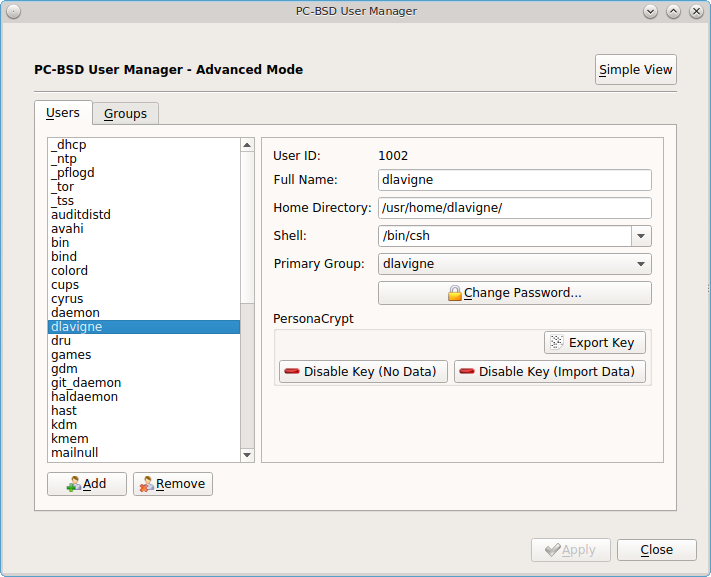The height and width of the screenshot is (577, 711).
Task: Click the Export Key icon
Action: 556,342
